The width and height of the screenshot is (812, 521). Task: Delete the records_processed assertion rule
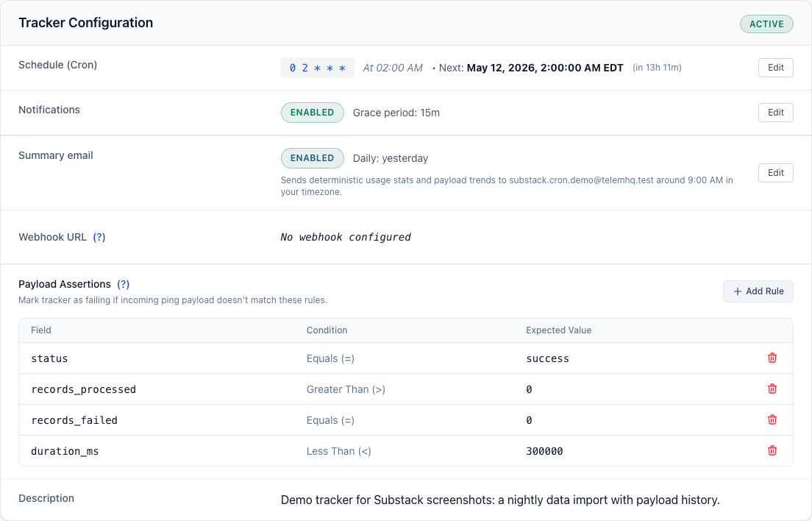(x=772, y=389)
